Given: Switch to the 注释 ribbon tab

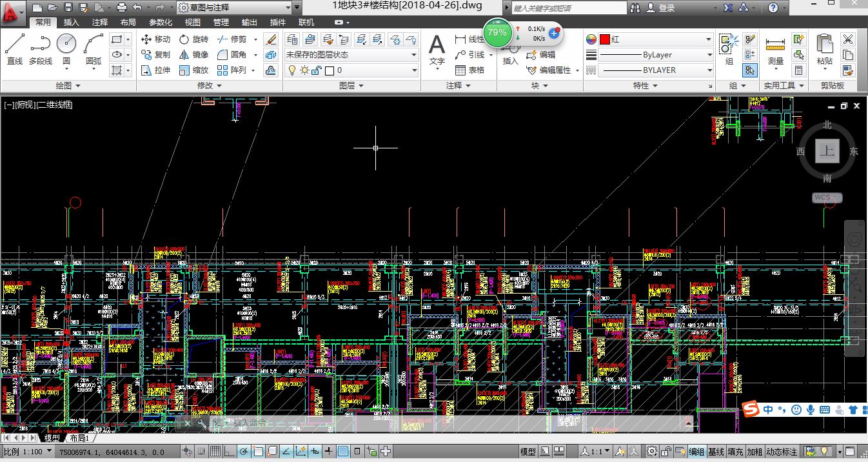Looking at the screenshot, I should pos(100,22).
